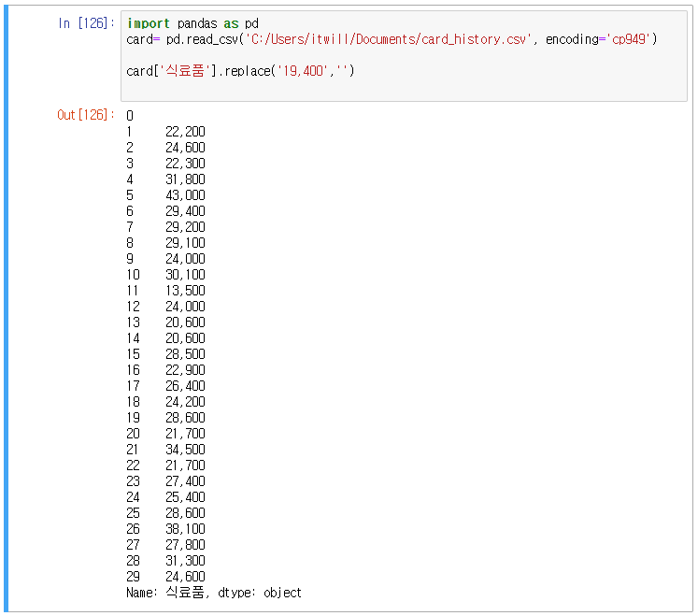Click the value 28,500 in row 15
Viewport: 698px width, 616px height.
click(x=185, y=354)
